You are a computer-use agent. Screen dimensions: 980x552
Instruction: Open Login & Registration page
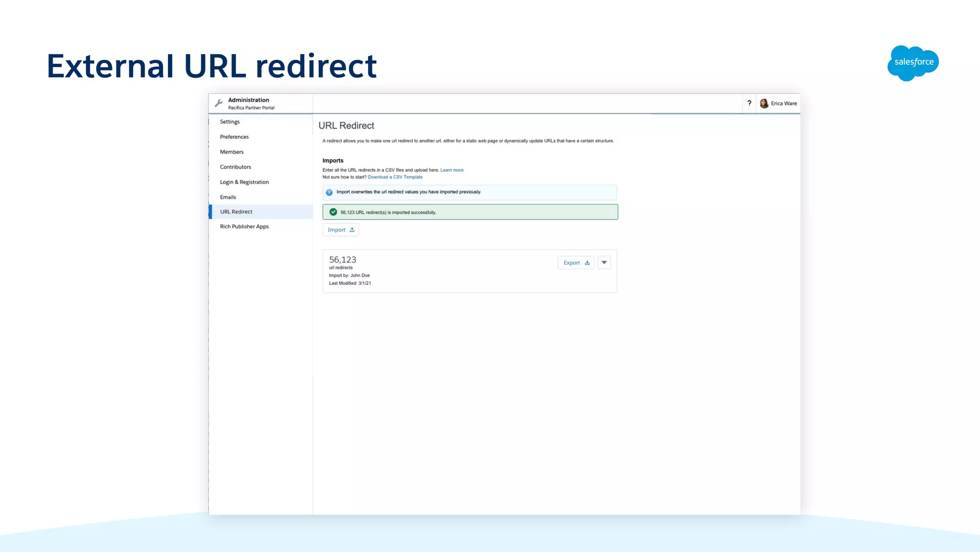tap(245, 182)
